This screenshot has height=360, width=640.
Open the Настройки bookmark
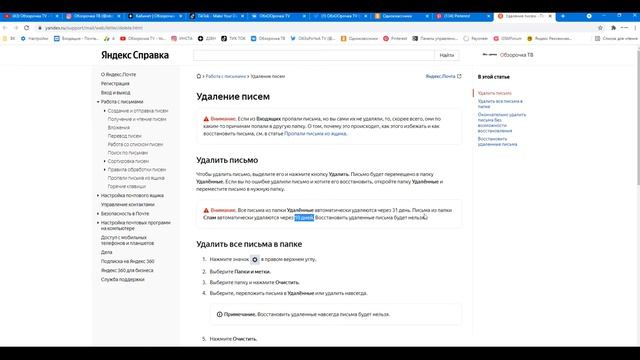pyautogui.click(x=35, y=38)
